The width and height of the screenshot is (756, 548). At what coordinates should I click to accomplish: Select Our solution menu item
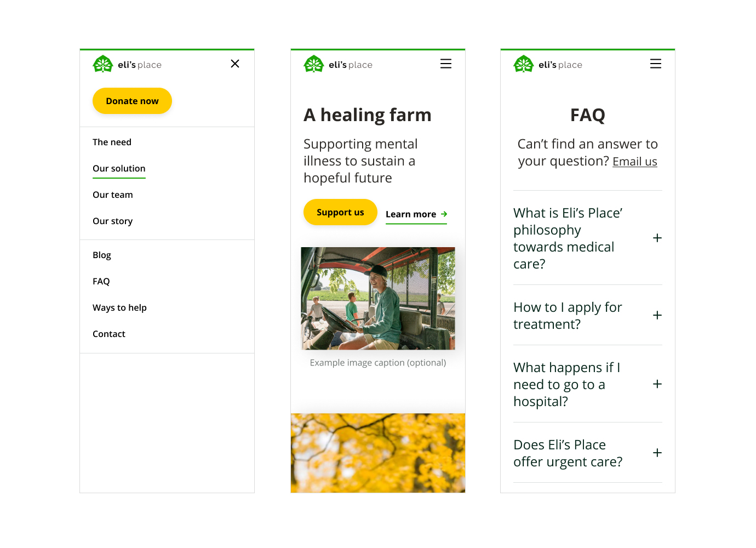point(119,169)
